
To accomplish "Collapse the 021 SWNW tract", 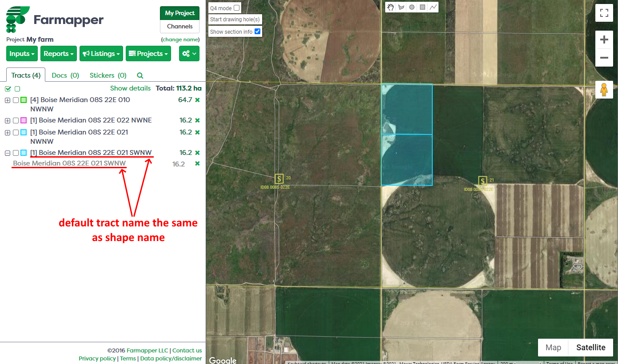I will [8, 153].
